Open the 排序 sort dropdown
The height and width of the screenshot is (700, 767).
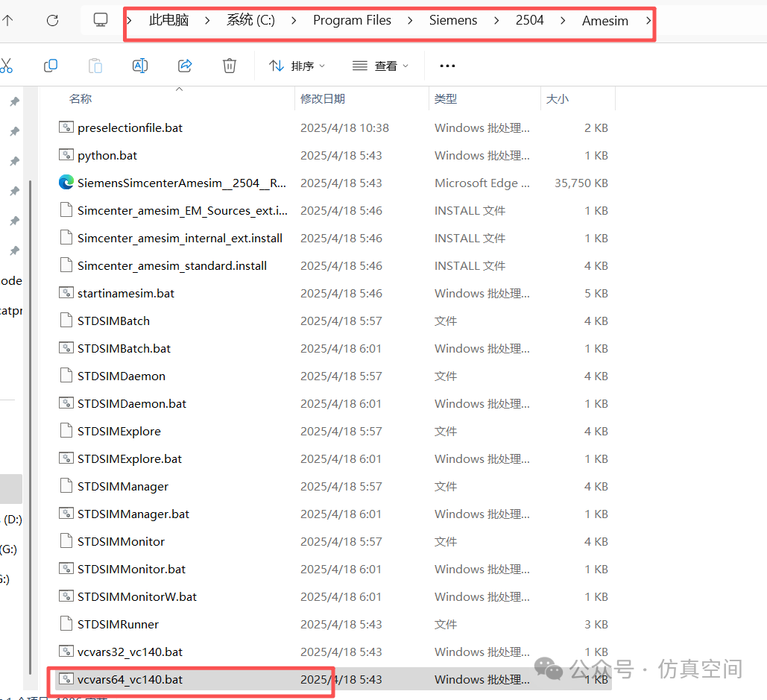click(297, 66)
